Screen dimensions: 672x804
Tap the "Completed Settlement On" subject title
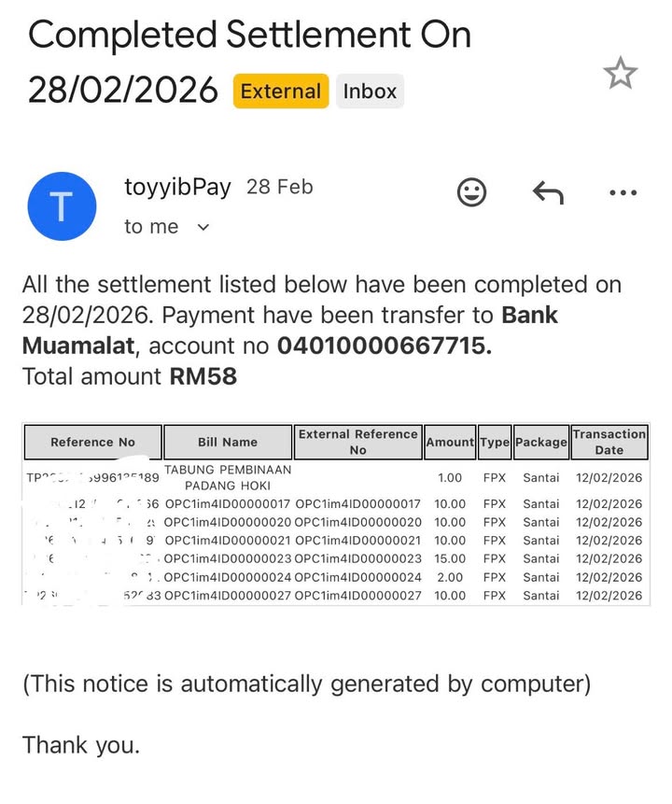click(x=249, y=35)
